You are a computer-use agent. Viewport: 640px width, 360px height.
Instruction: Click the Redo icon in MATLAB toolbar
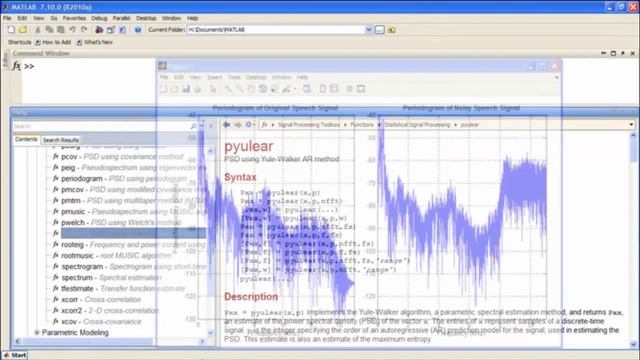(x=84, y=30)
